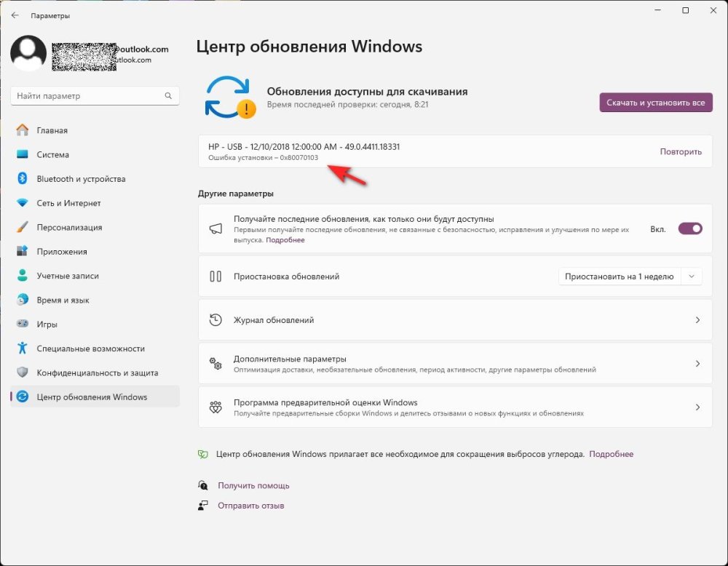
Task: Click the Специальные возможности accessibility icon
Action: click(x=23, y=348)
